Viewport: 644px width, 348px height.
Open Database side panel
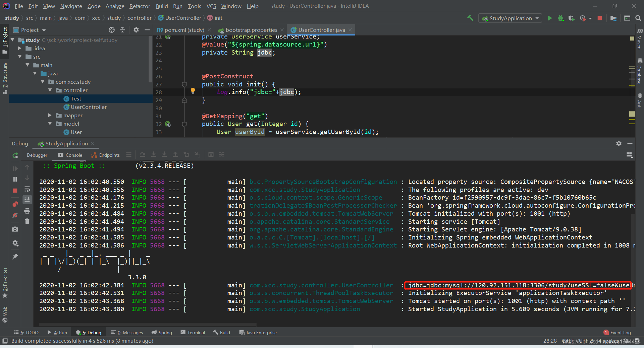tap(640, 71)
